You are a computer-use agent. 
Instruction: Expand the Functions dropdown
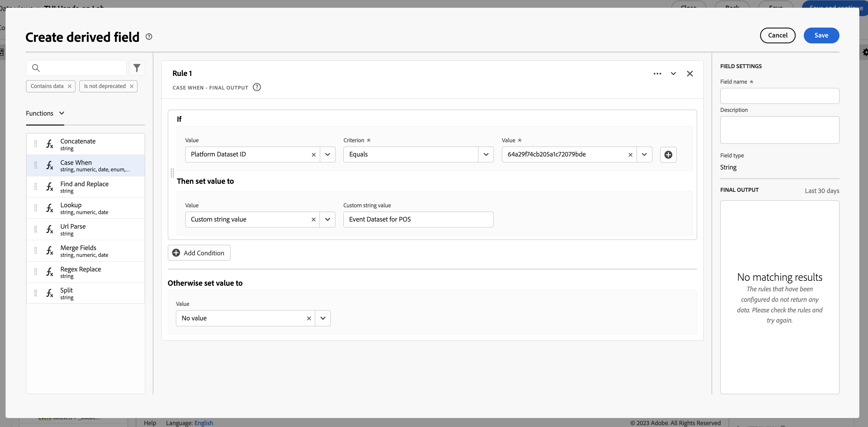(45, 113)
